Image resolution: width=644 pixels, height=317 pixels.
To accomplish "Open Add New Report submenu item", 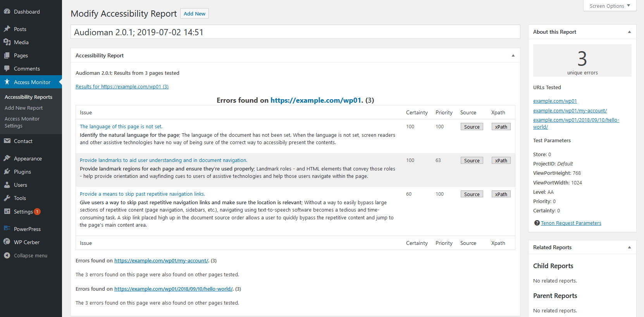I will pos(24,108).
